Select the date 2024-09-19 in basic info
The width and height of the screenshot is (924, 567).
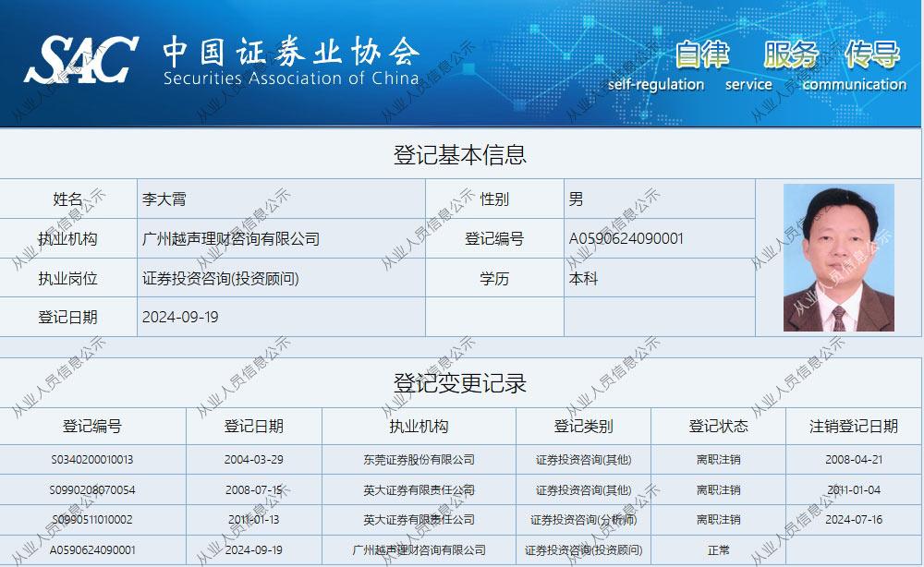click(x=180, y=317)
